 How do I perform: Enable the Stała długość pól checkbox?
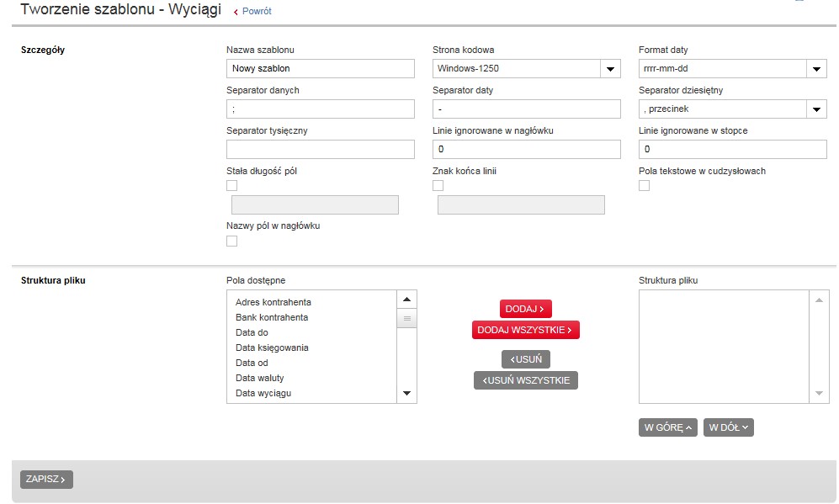pos(232,186)
